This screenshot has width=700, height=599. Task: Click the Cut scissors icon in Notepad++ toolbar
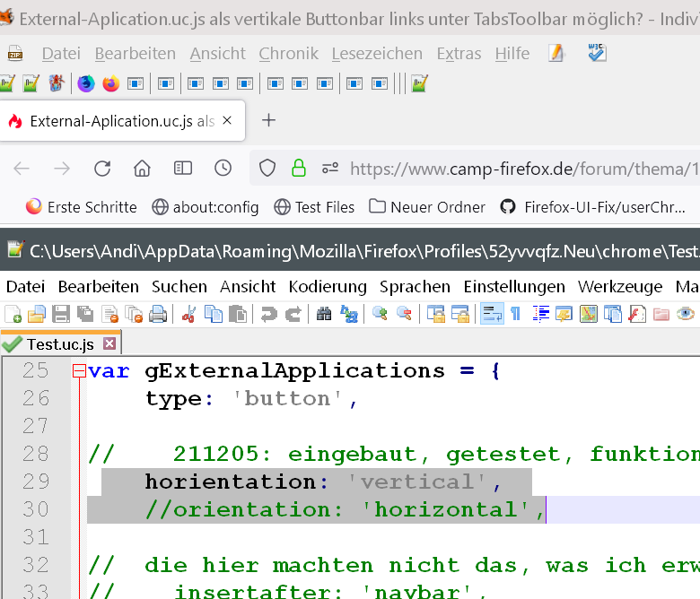(188, 314)
